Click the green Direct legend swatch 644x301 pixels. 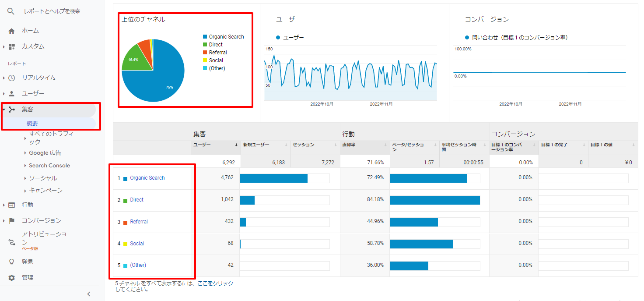[x=204, y=45]
